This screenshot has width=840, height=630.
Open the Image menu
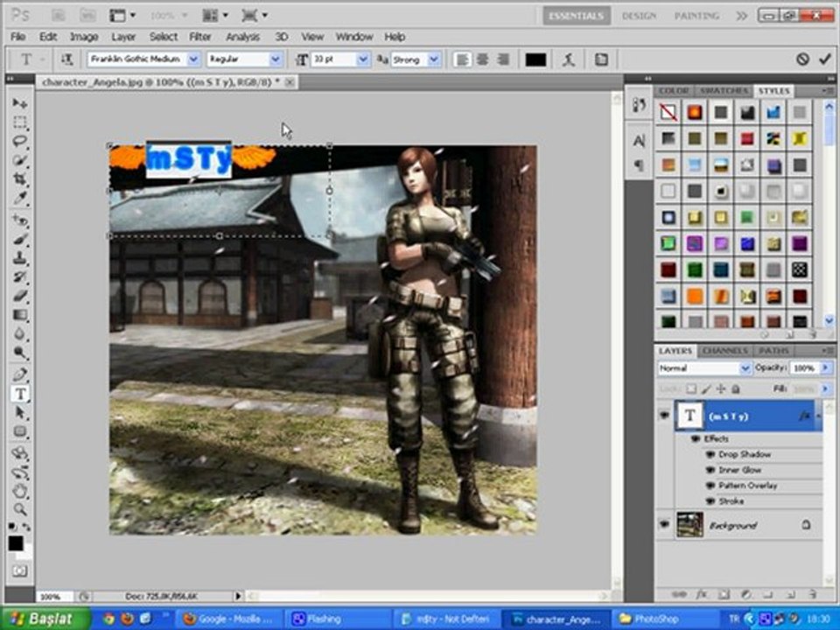(x=84, y=37)
